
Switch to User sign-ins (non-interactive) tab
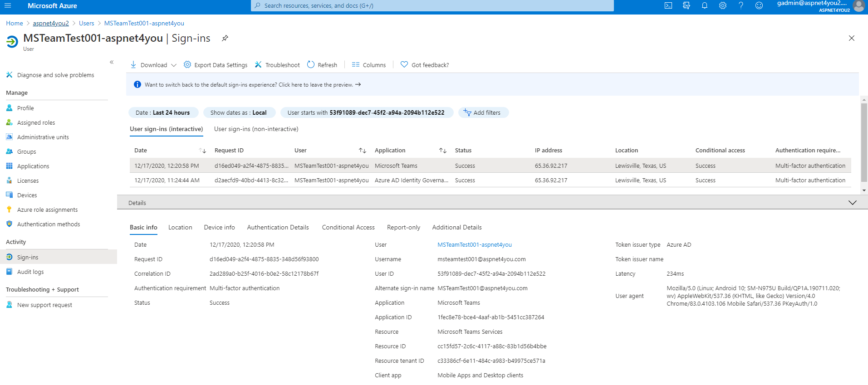click(256, 129)
